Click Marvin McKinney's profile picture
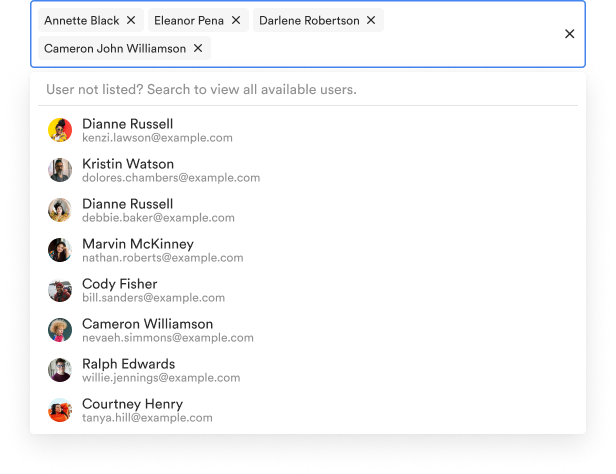The image size is (616, 474). (x=60, y=250)
